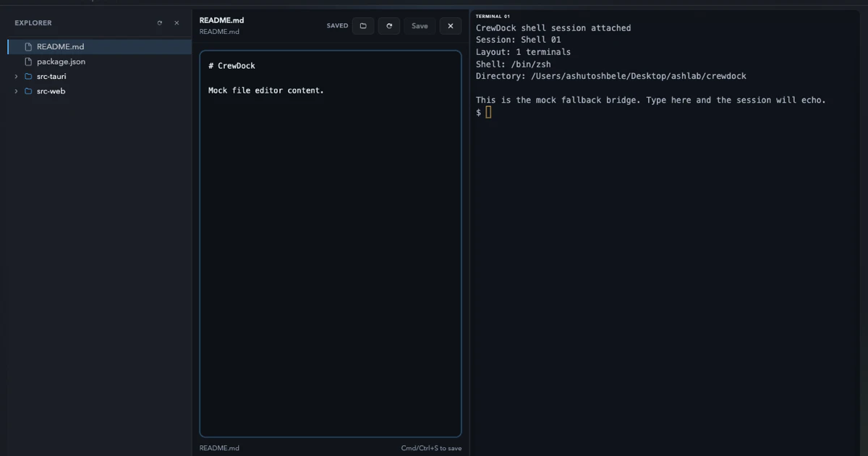Click the package.json file icon

point(27,62)
